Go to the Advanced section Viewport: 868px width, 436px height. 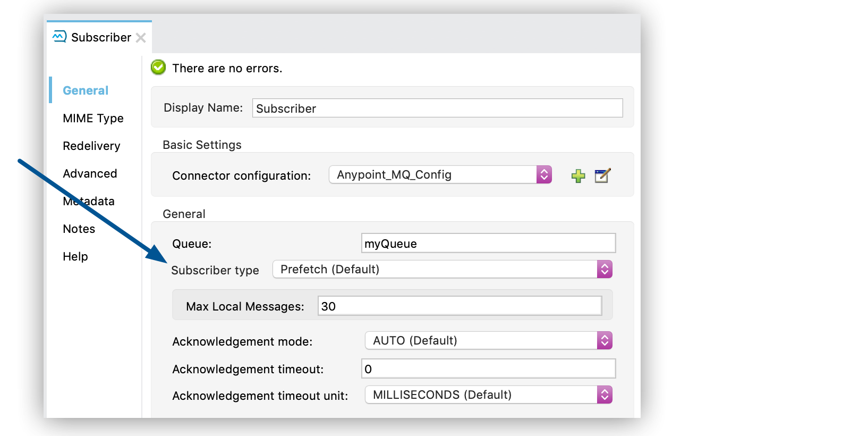tap(90, 173)
